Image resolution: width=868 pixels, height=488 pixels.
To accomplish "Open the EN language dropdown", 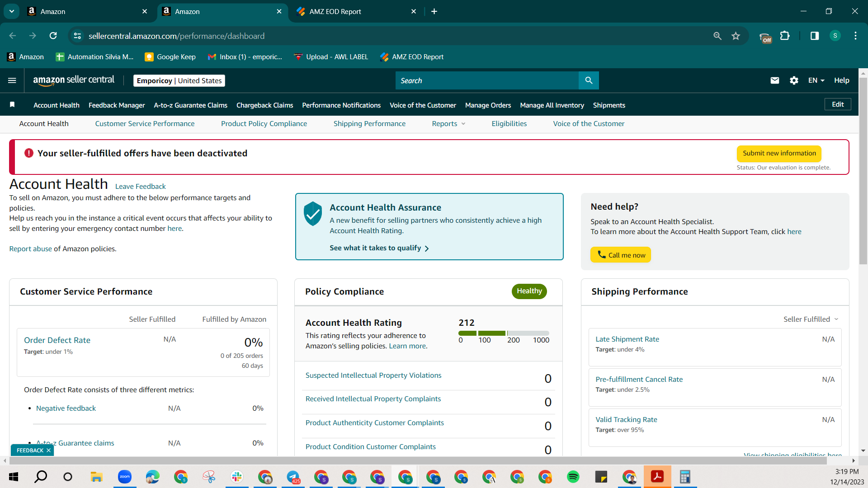I will click(x=816, y=80).
